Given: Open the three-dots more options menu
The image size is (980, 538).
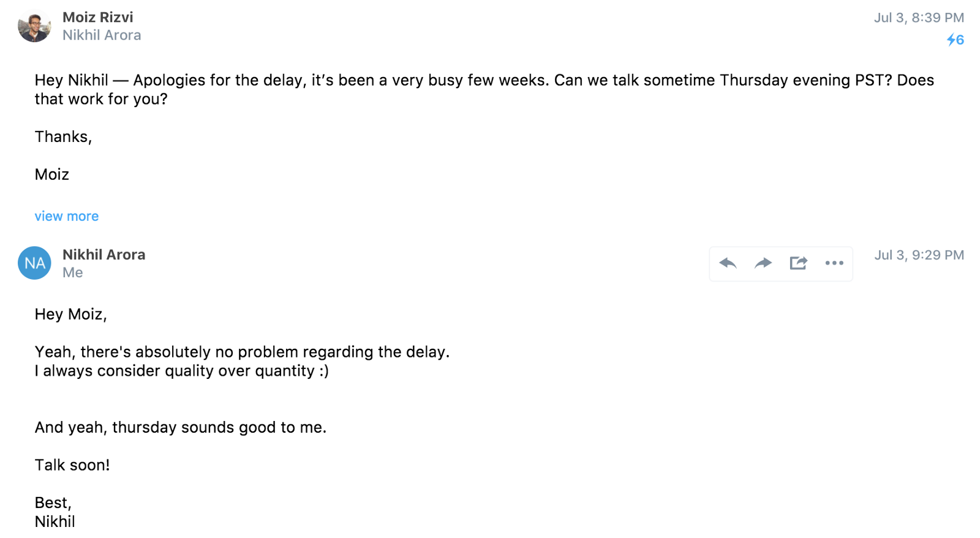Looking at the screenshot, I should (834, 263).
